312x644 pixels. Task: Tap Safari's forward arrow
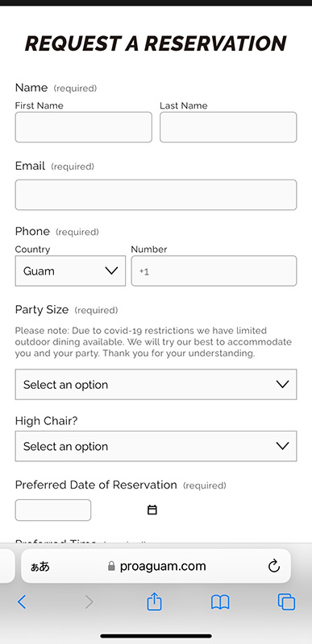(89, 602)
